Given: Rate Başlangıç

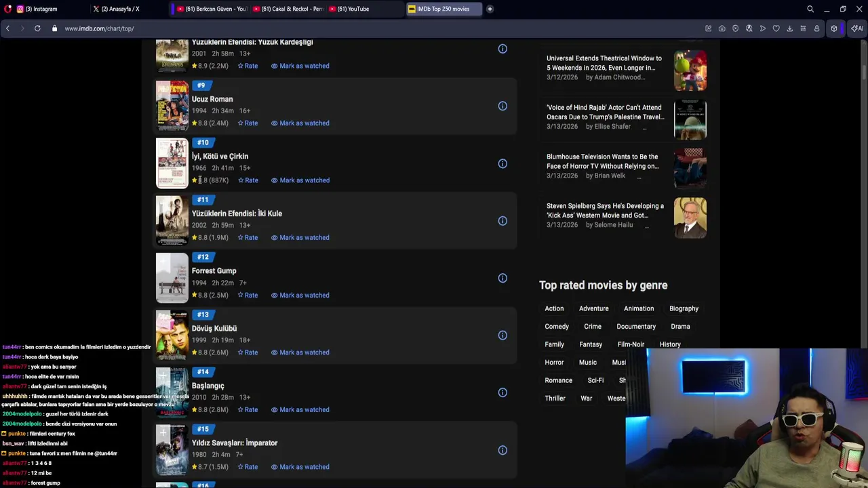Looking at the screenshot, I should coord(248,409).
